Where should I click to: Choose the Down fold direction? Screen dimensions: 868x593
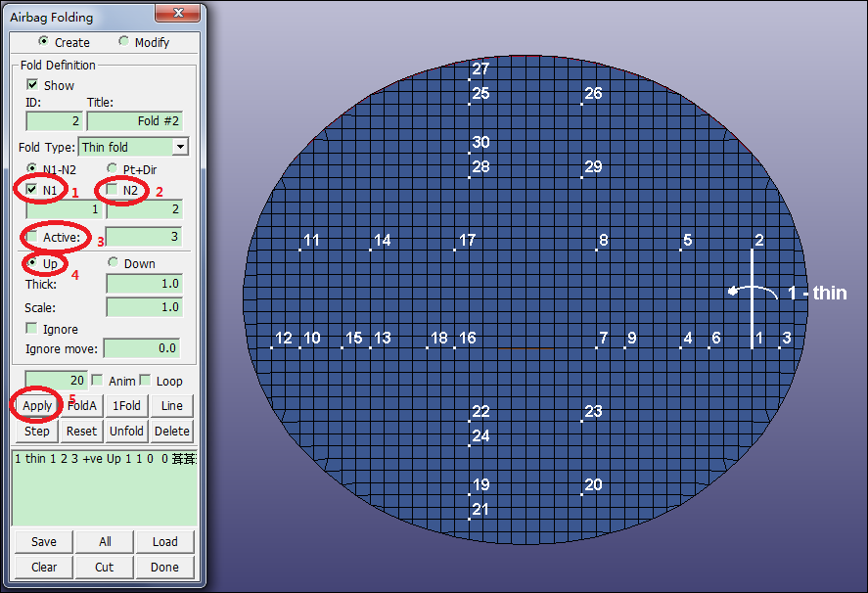113,263
